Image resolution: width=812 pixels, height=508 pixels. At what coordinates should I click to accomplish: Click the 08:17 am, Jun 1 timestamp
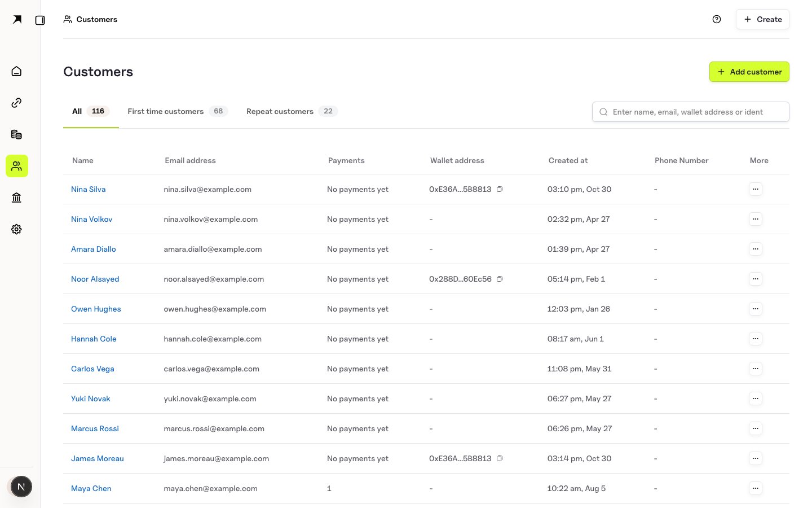click(575, 339)
